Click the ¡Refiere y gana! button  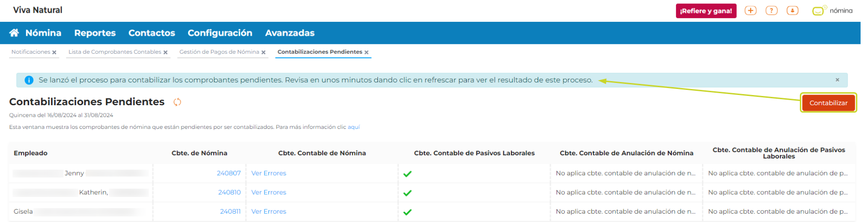[706, 11]
